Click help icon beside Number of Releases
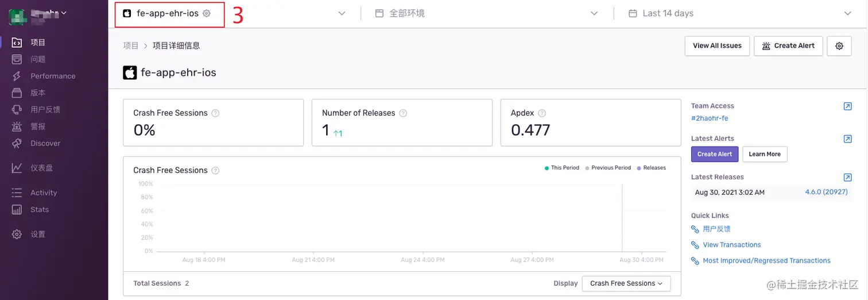The width and height of the screenshot is (868, 300). (403, 113)
